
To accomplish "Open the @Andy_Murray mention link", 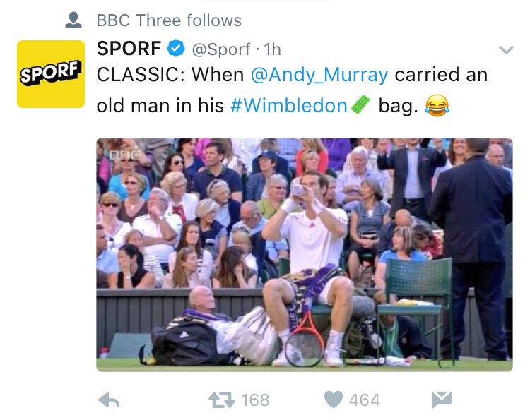I will [319, 75].
